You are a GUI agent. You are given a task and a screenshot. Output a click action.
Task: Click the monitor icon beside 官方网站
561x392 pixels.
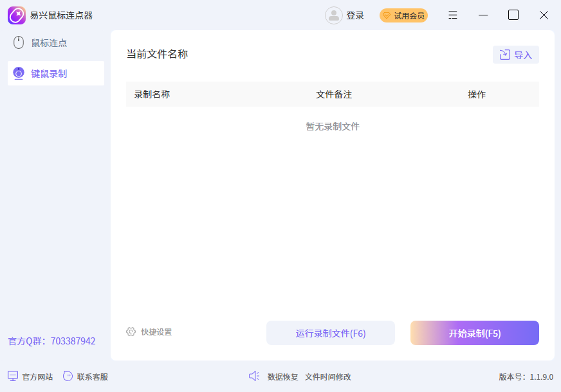coord(13,377)
